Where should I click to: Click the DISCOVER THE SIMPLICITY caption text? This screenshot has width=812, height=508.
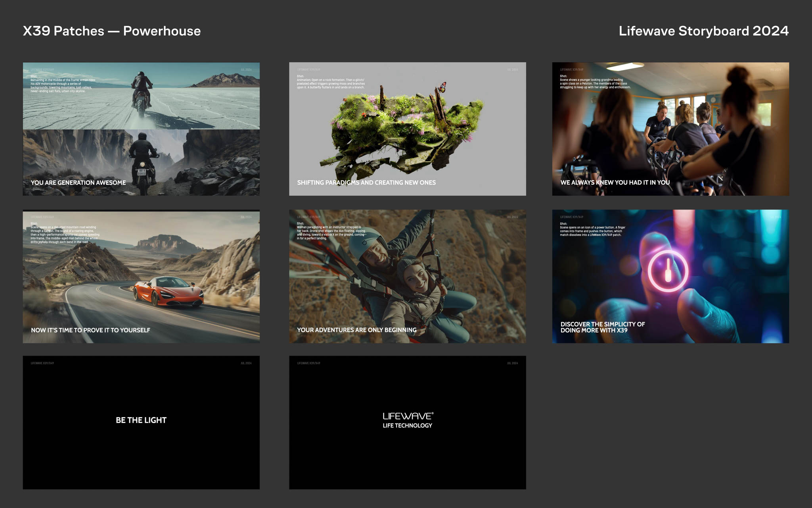(x=602, y=327)
